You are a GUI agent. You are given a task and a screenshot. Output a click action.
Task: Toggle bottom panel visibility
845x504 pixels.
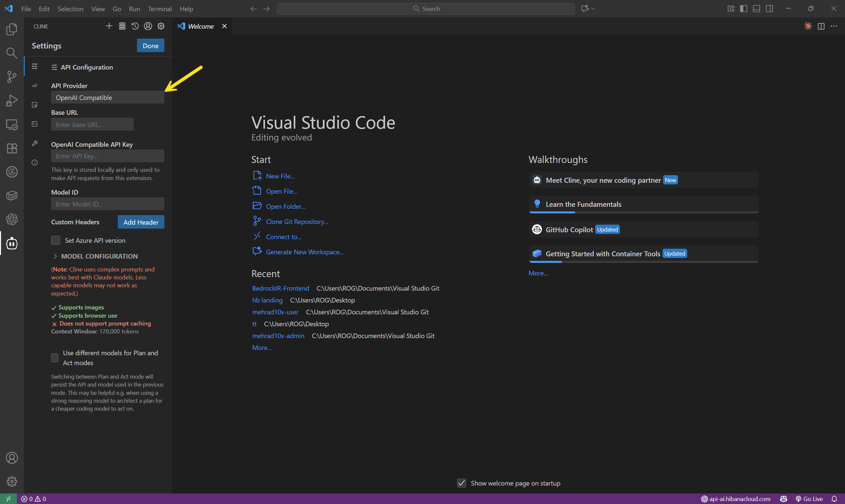tap(757, 9)
